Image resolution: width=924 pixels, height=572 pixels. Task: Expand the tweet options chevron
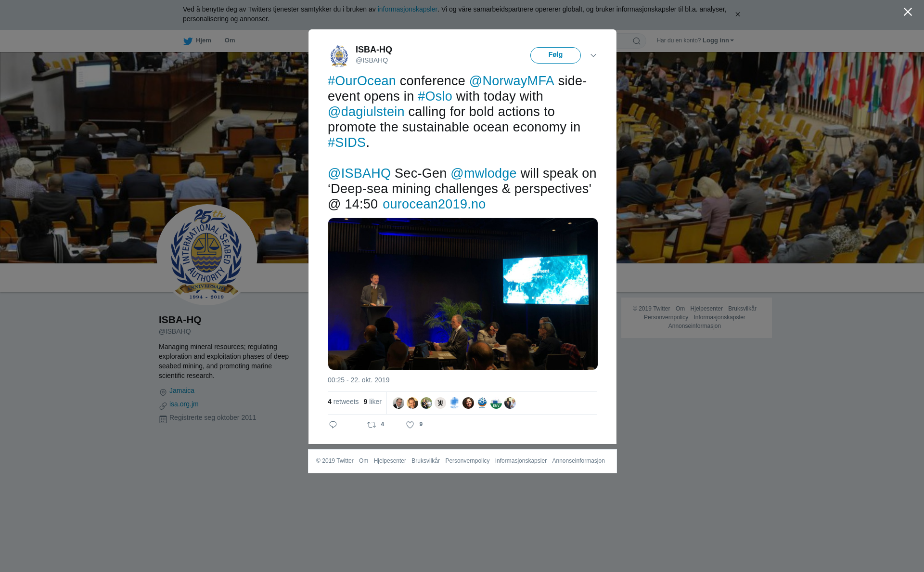tap(593, 55)
